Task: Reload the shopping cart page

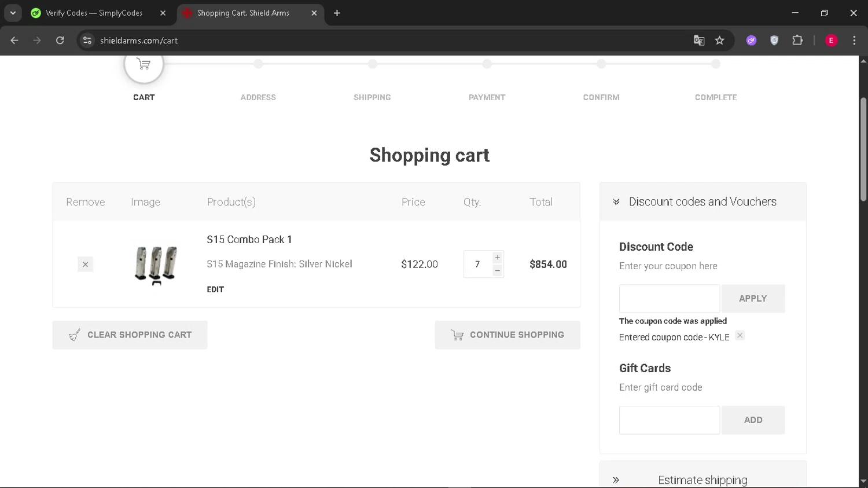Action: (x=60, y=41)
